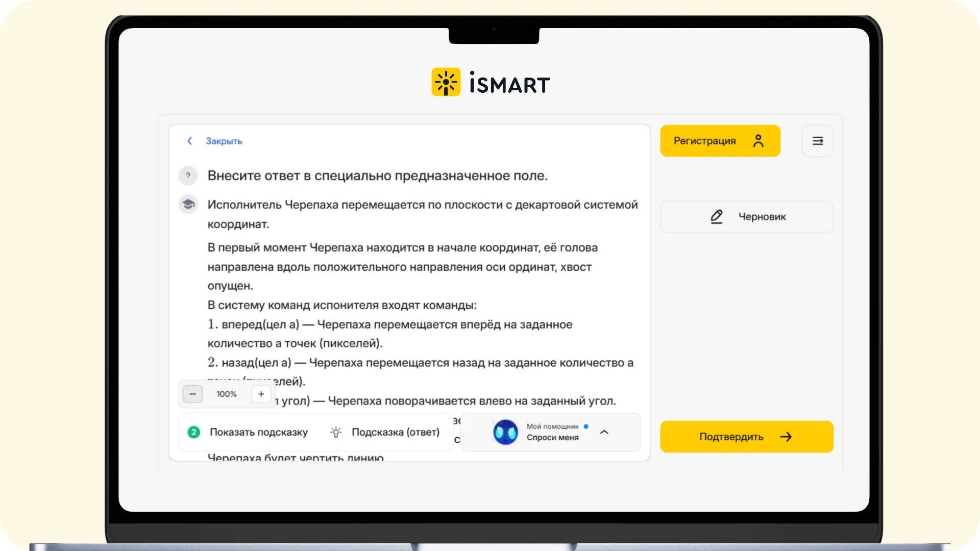Viewport: 980px width, 551px height.
Task: Click the graduation cap icon beside the task text
Action: pos(188,205)
